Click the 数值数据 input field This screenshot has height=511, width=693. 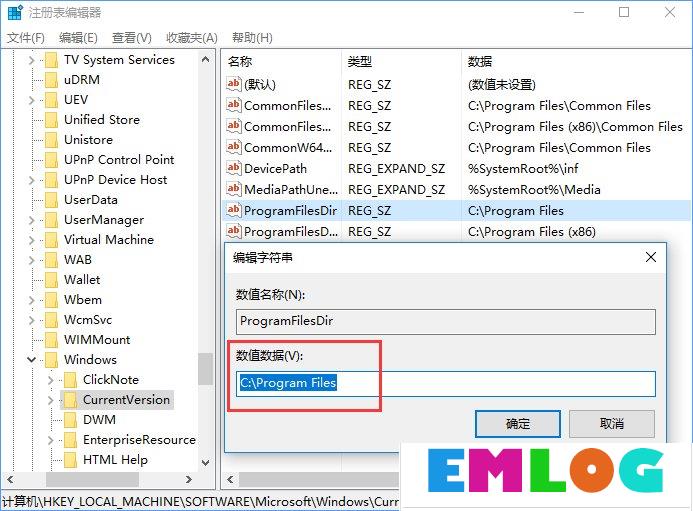coord(446,384)
